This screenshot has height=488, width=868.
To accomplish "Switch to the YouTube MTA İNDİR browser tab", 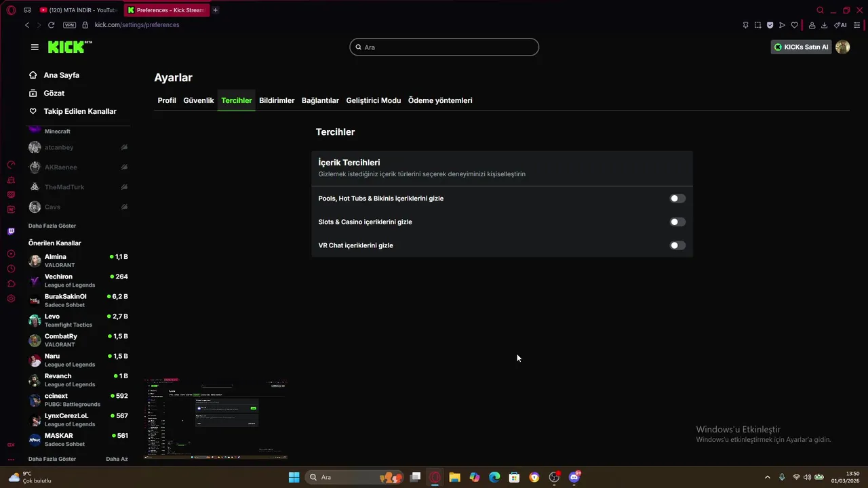I will [77, 10].
